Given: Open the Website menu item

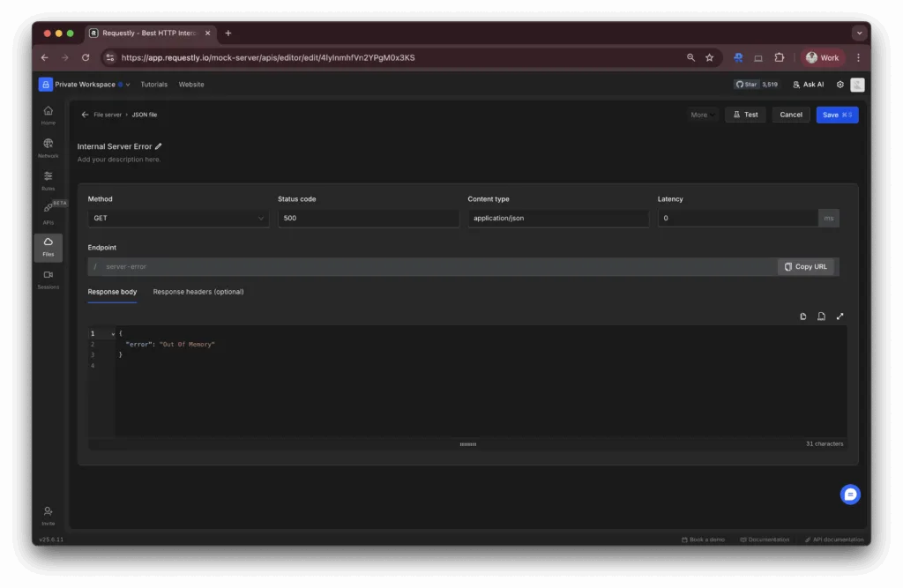Looking at the screenshot, I should click(191, 84).
